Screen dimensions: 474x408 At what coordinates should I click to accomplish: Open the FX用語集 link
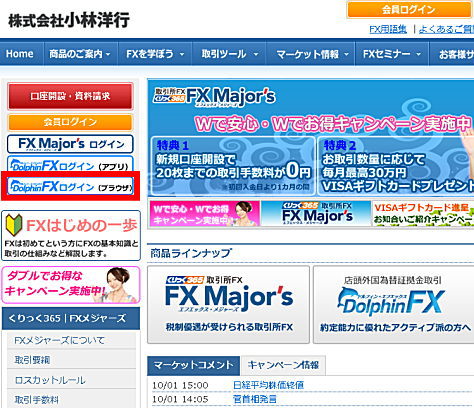pos(388,29)
